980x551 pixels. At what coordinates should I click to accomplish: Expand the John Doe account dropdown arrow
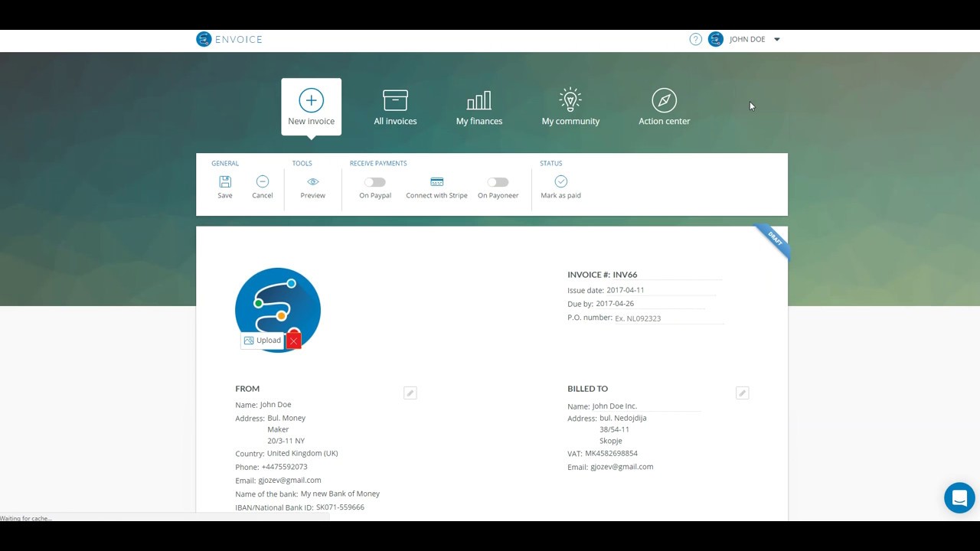(x=776, y=39)
